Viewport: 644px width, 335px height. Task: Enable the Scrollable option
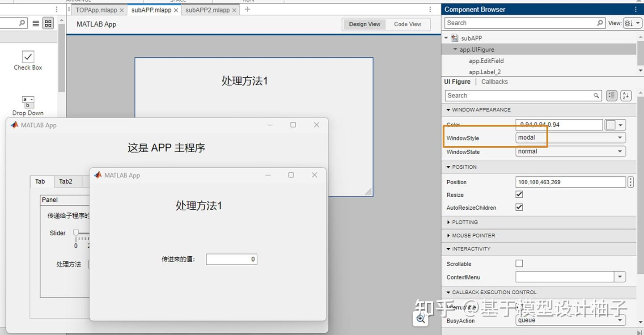click(x=519, y=263)
